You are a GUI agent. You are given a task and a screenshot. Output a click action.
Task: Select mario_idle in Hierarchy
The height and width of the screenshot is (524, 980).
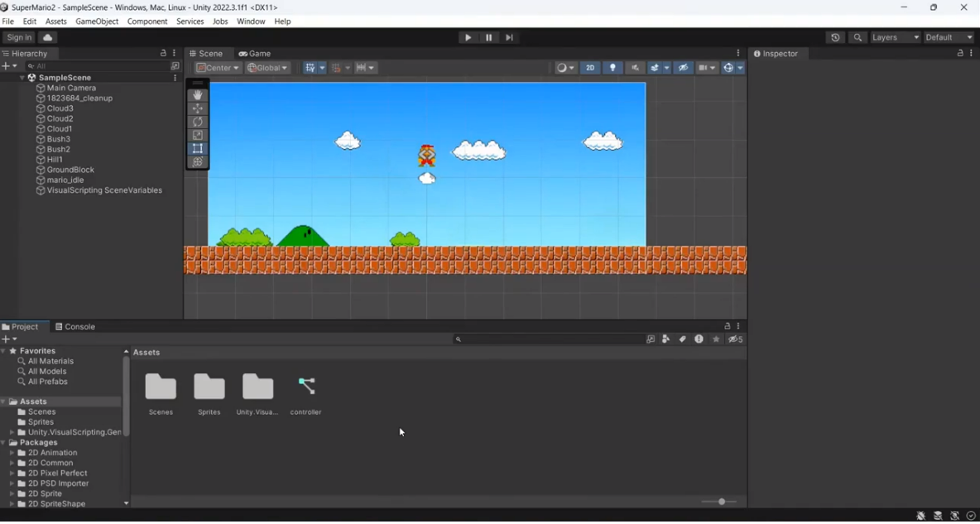coord(65,180)
